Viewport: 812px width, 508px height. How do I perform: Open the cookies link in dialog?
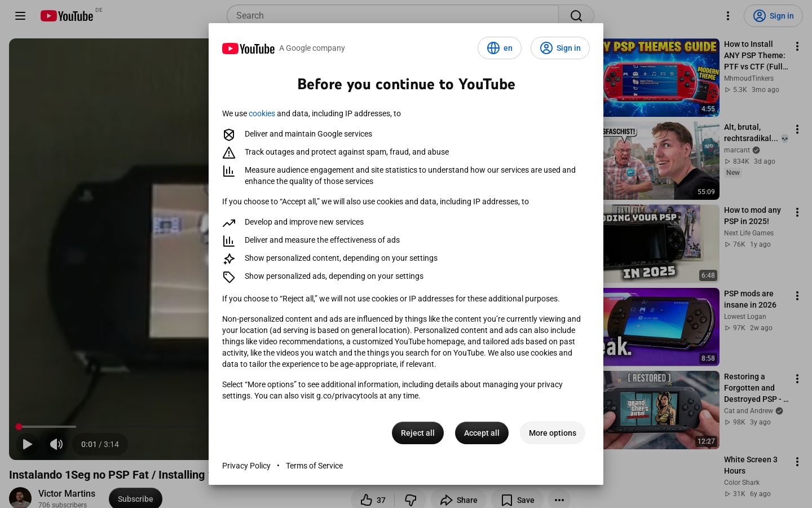point(262,113)
